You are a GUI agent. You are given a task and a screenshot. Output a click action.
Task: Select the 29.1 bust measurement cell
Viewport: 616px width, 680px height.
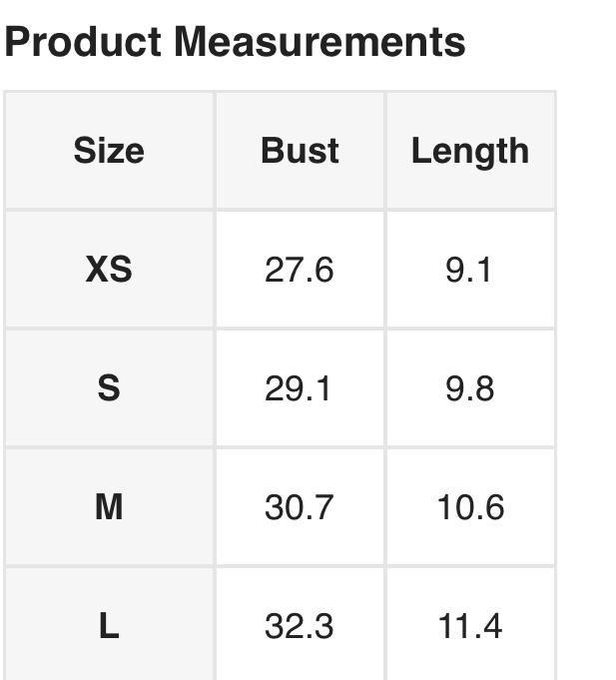tap(299, 388)
